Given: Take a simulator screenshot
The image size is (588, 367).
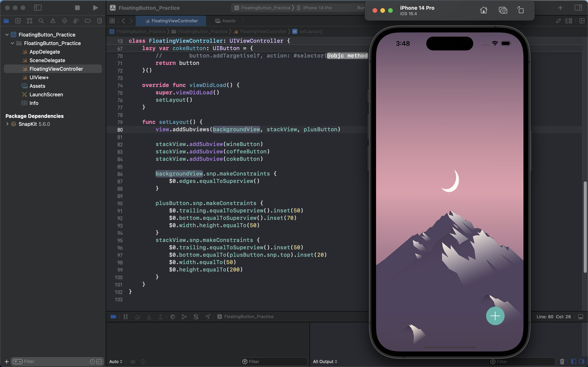Looking at the screenshot, I should 503,10.
